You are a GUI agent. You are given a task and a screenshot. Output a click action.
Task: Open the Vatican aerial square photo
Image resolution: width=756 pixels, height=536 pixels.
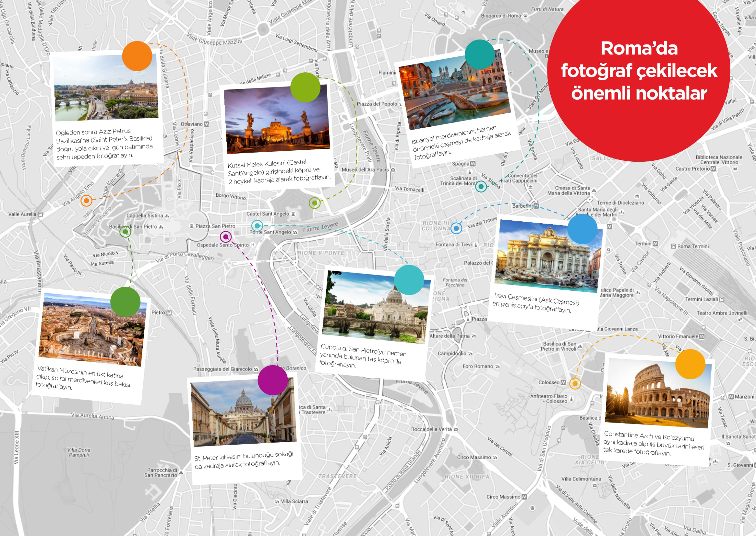tap(93, 330)
